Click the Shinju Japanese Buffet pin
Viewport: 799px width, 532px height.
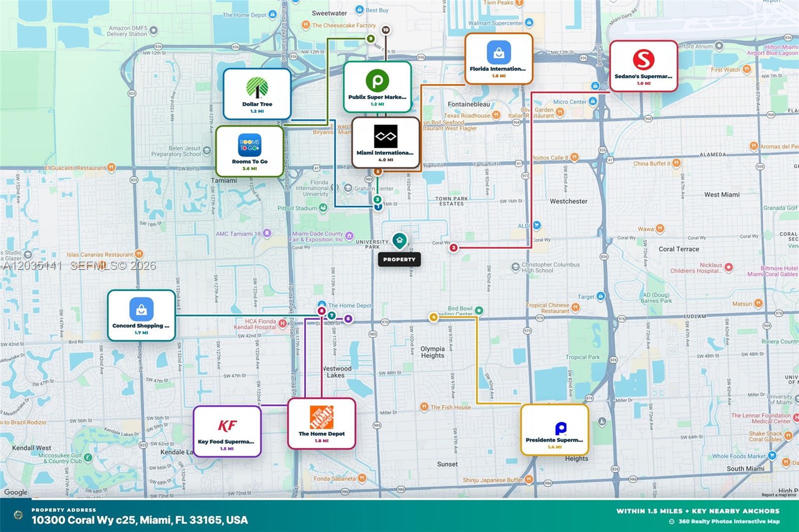click(x=529, y=480)
